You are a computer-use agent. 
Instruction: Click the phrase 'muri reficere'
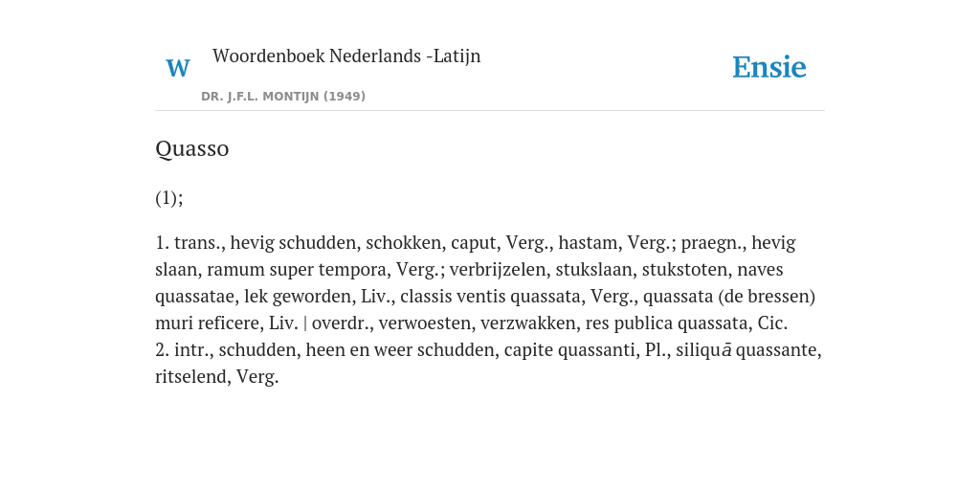click(208, 323)
